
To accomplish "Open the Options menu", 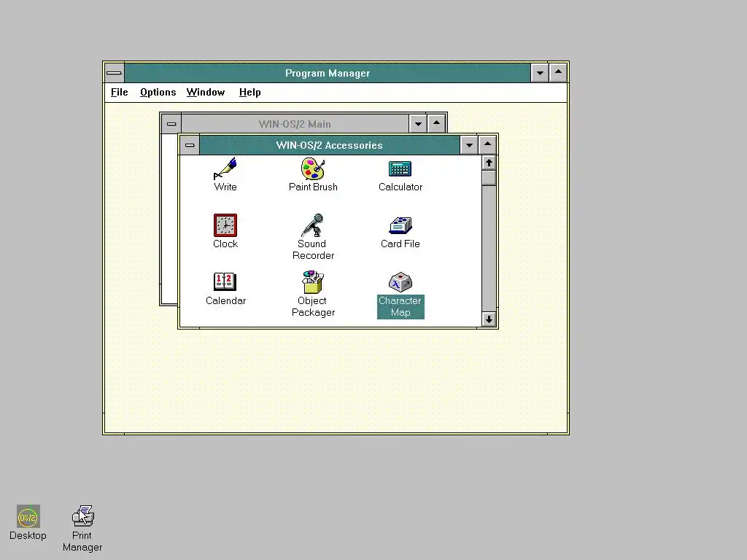I will click(x=158, y=93).
